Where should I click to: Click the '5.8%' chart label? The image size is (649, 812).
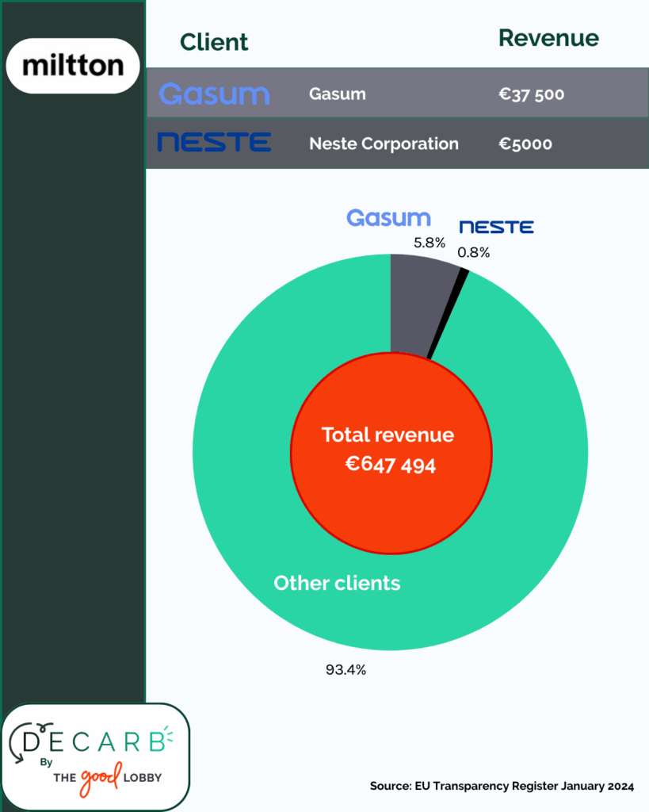tap(429, 243)
